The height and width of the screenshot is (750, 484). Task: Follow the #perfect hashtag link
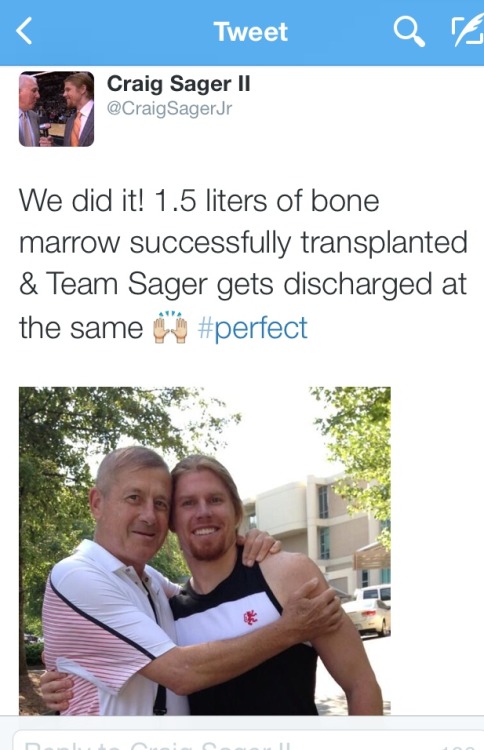(x=253, y=328)
